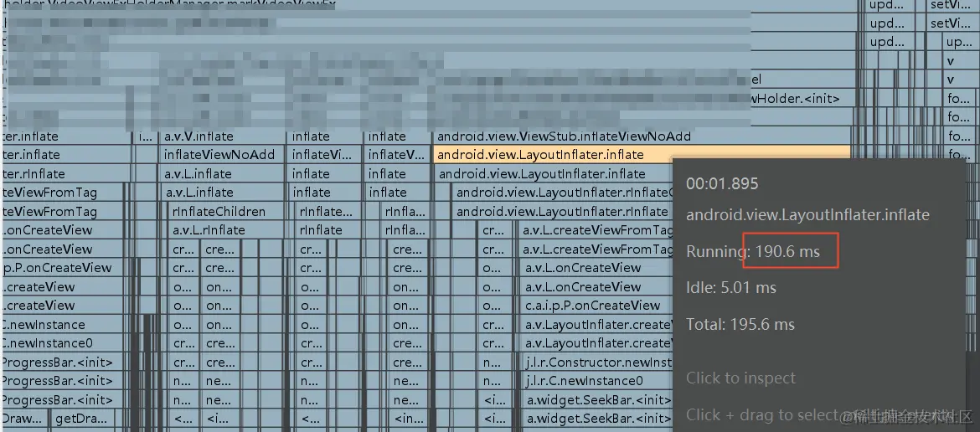The width and height of the screenshot is (980, 432).
Task: Select the android.view.LayoutInflater.rInflate frame
Action: 561,211
